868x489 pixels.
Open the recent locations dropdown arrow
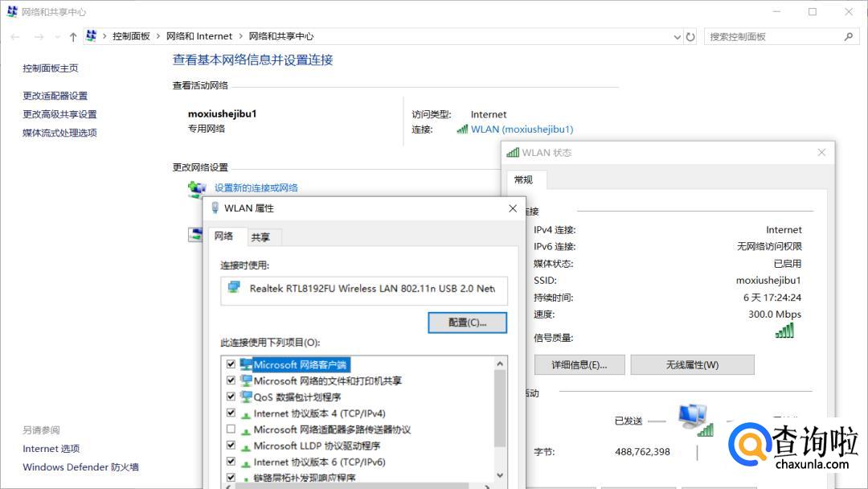pyautogui.click(x=57, y=37)
